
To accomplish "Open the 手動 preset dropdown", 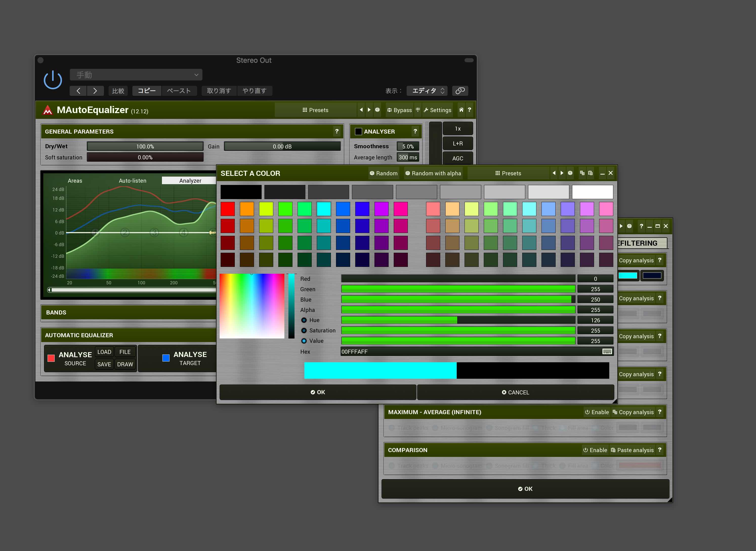I will click(x=136, y=75).
